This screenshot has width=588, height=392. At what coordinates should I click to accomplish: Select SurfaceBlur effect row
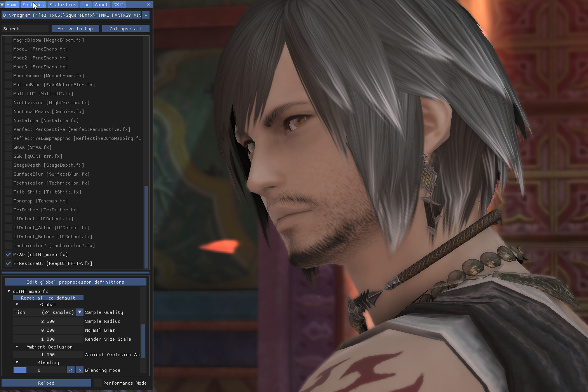click(51, 174)
